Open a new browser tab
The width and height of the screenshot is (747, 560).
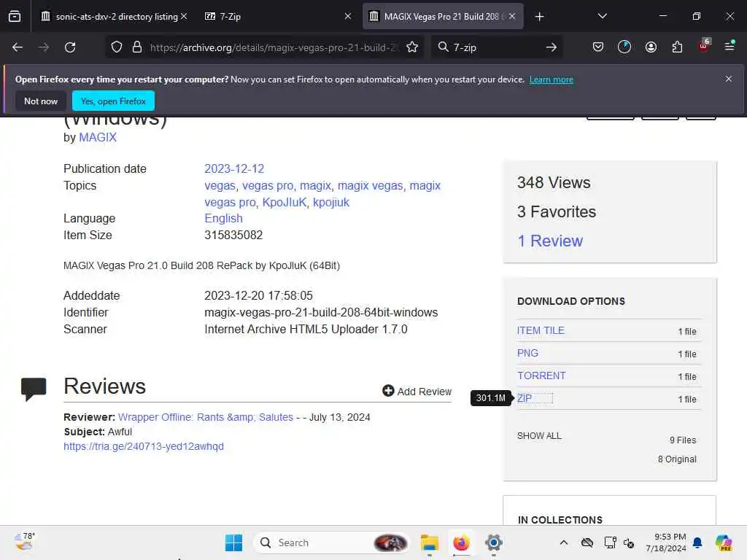539,17
